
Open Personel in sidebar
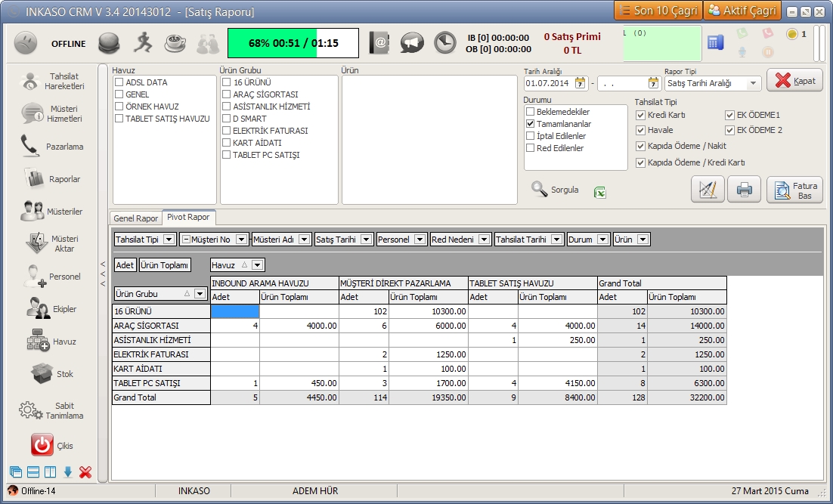pos(52,276)
